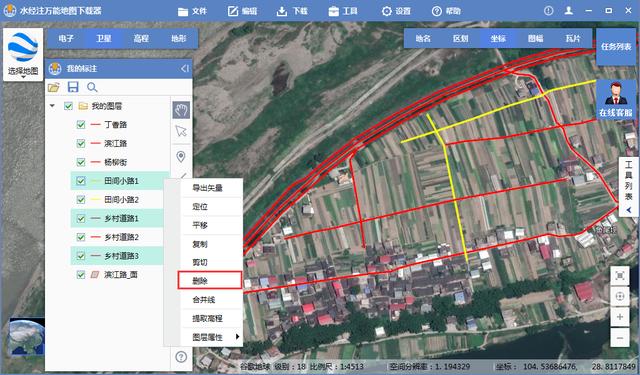The image size is (640, 375).
Task: Toggle the 地名 overlay tab
Action: tap(423, 39)
